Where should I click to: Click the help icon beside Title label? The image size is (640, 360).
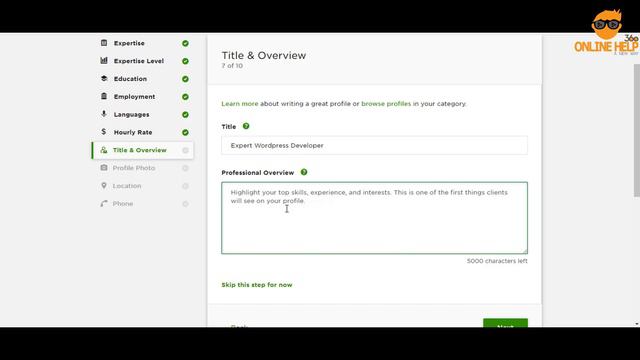[x=246, y=126]
